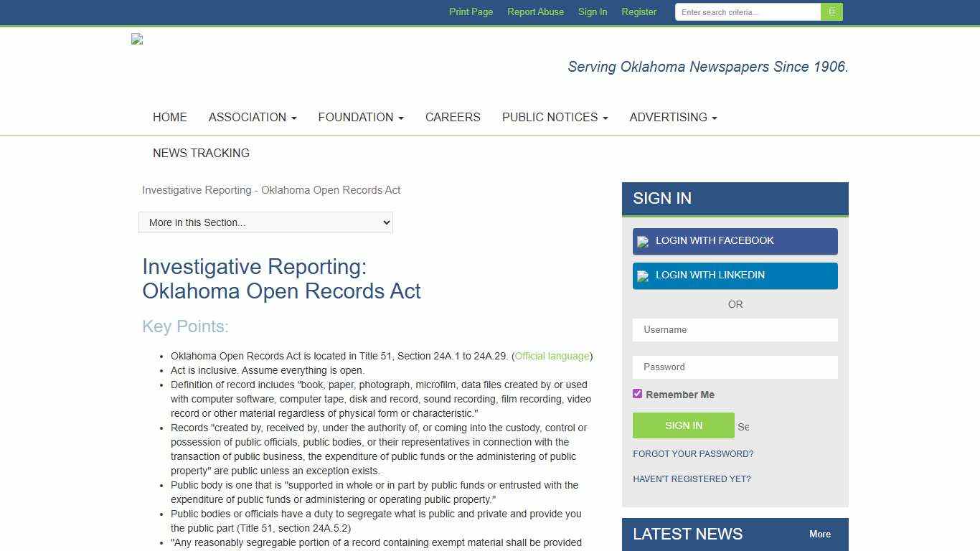980x551 pixels.
Task: Navigate to the CAREERS menu item
Action: pyautogui.click(x=453, y=117)
